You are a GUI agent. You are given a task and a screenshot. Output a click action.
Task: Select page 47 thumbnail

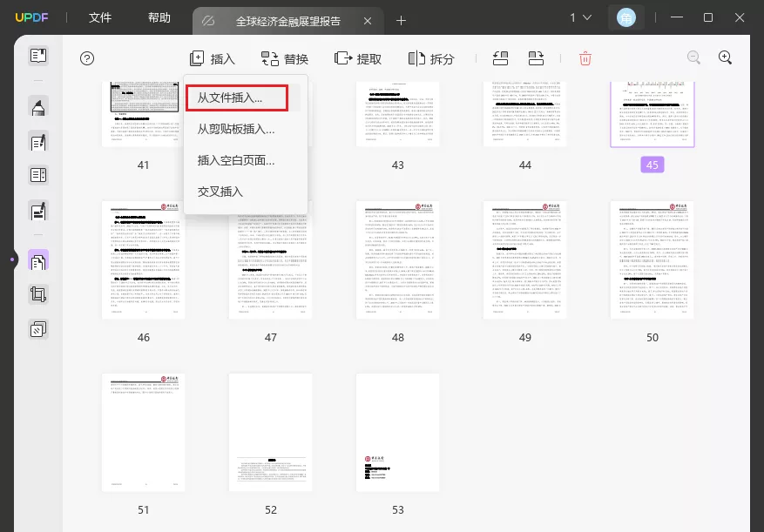[x=270, y=266]
